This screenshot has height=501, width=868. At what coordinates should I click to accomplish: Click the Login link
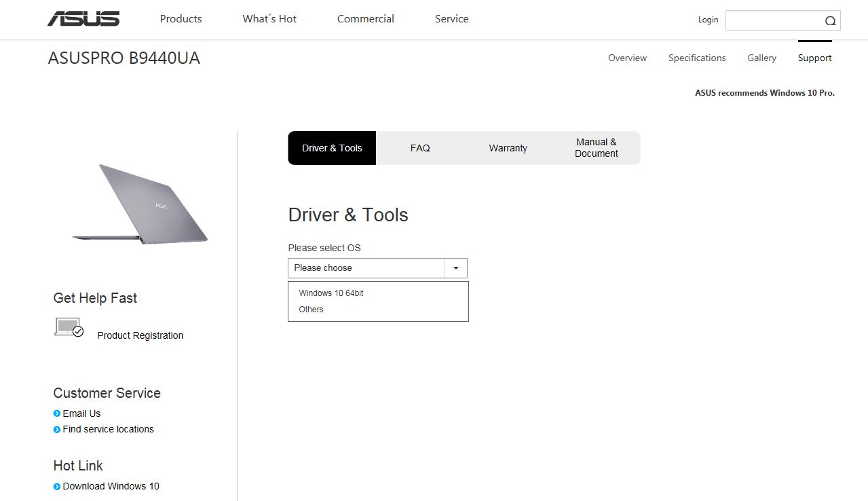click(708, 20)
